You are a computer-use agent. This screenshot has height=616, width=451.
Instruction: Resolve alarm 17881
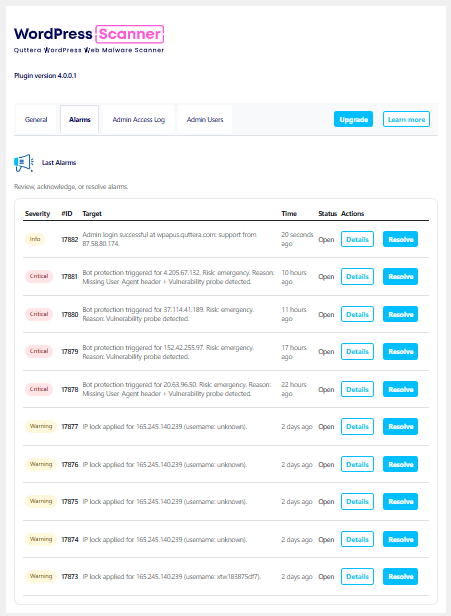(x=400, y=277)
